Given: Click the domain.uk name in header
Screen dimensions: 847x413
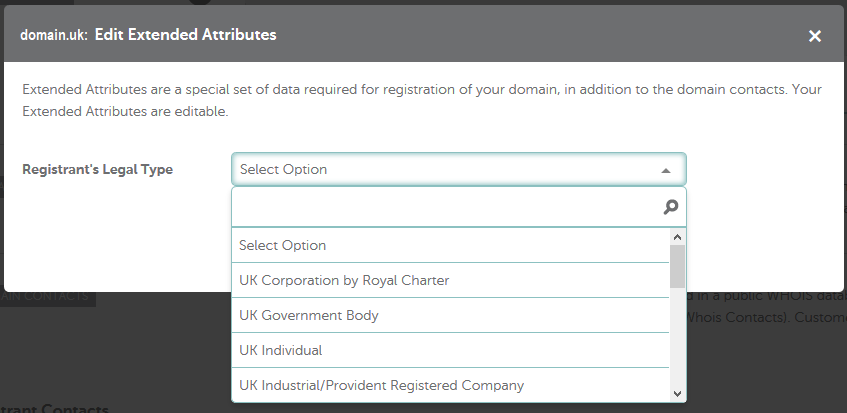Looking at the screenshot, I should 53,35.
